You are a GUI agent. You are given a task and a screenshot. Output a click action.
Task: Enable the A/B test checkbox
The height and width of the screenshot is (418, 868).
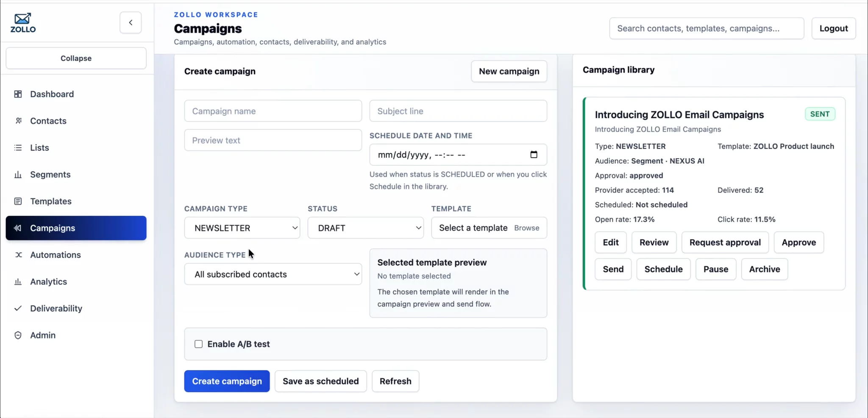[x=198, y=344]
